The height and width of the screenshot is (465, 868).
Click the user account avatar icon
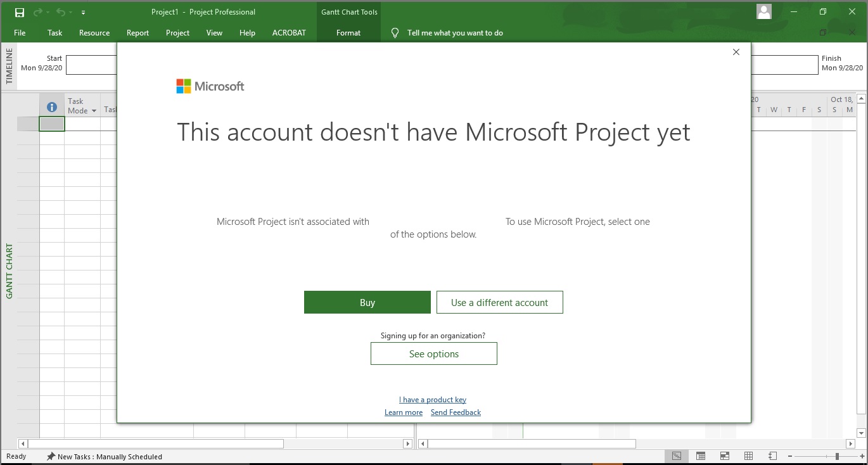coord(764,11)
